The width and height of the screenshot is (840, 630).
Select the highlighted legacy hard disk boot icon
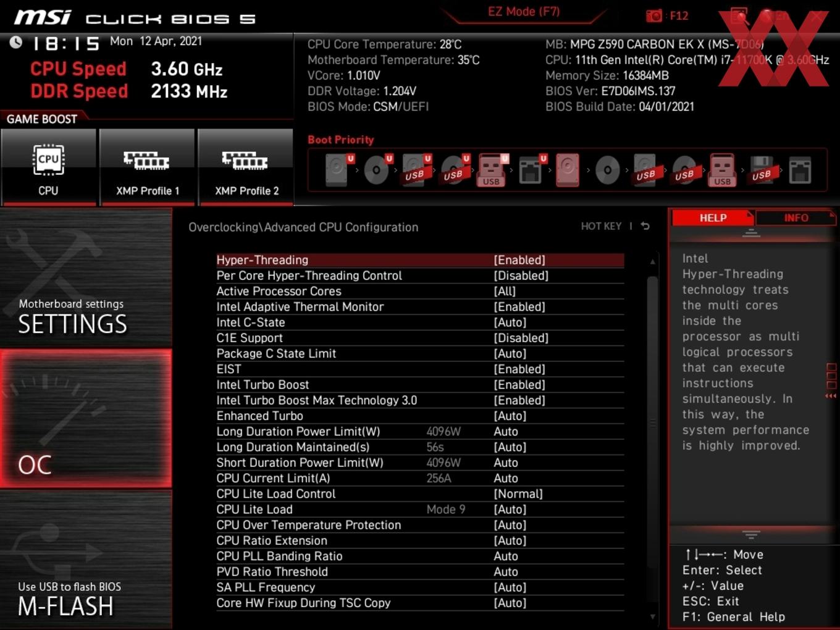click(568, 170)
